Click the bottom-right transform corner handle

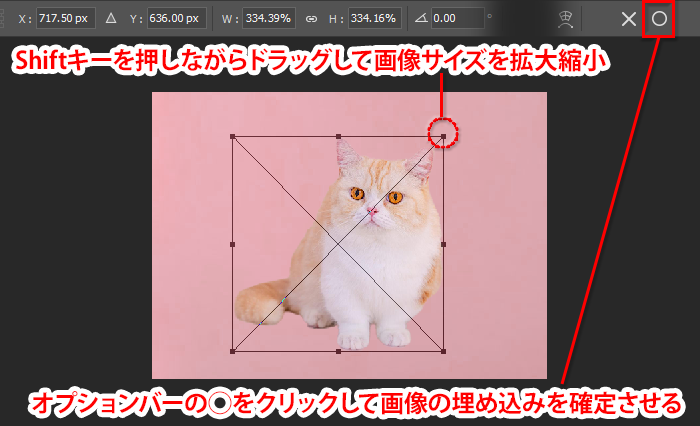(x=443, y=351)
